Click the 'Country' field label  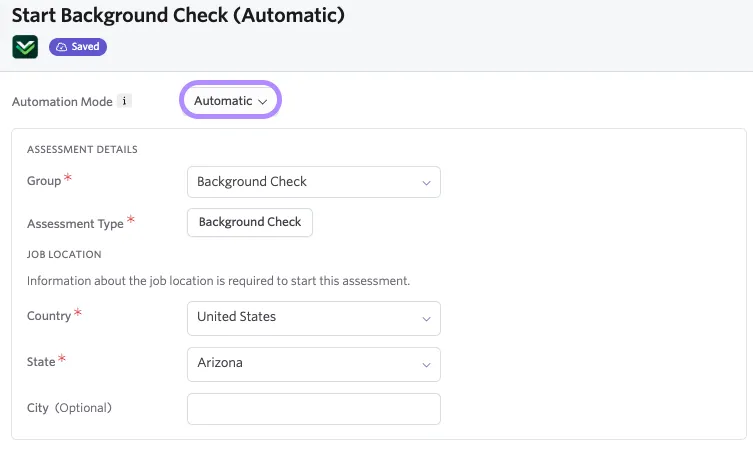(x=49, y=316)
